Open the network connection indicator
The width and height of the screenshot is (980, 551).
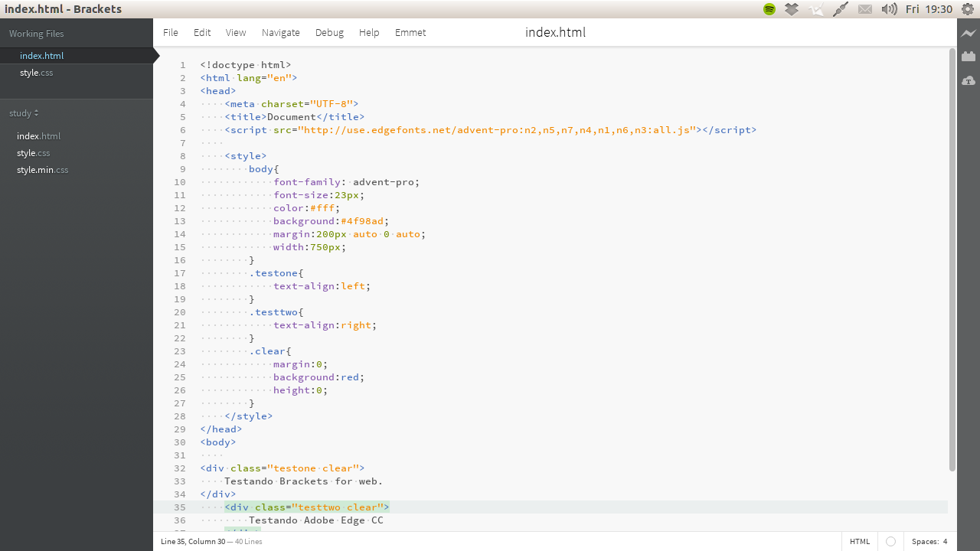[841, 9]
